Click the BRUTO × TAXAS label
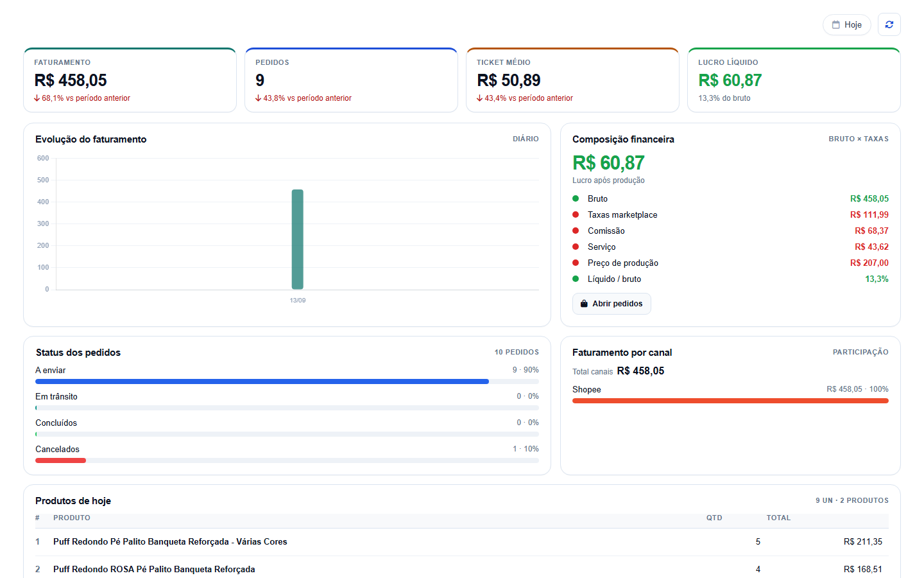924x578 pixels. tap(859, 139)
